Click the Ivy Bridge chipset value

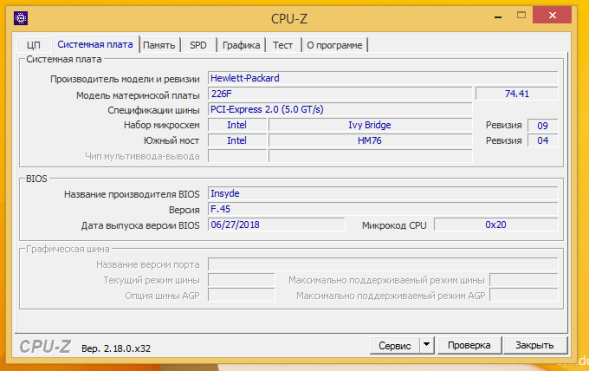[370, 125]
